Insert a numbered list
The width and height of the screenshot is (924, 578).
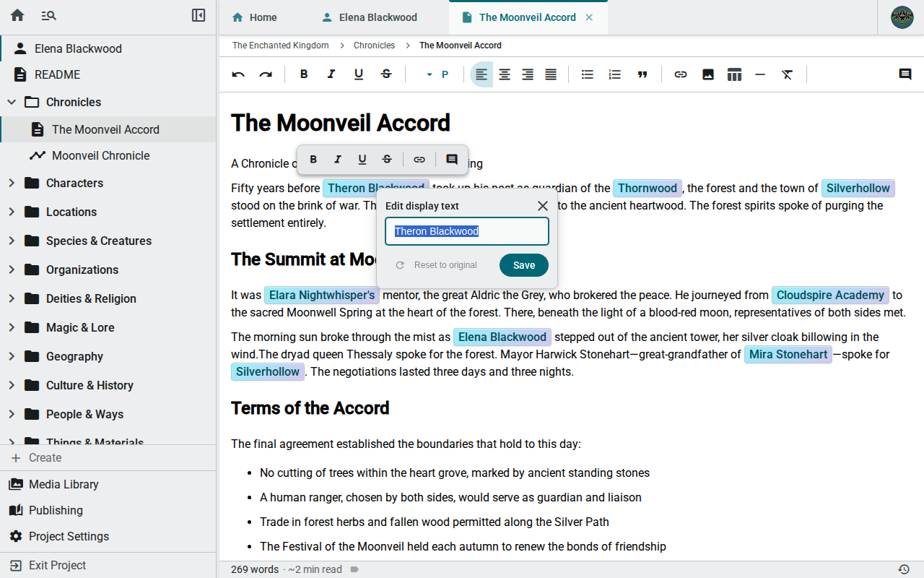click(615, 74)
